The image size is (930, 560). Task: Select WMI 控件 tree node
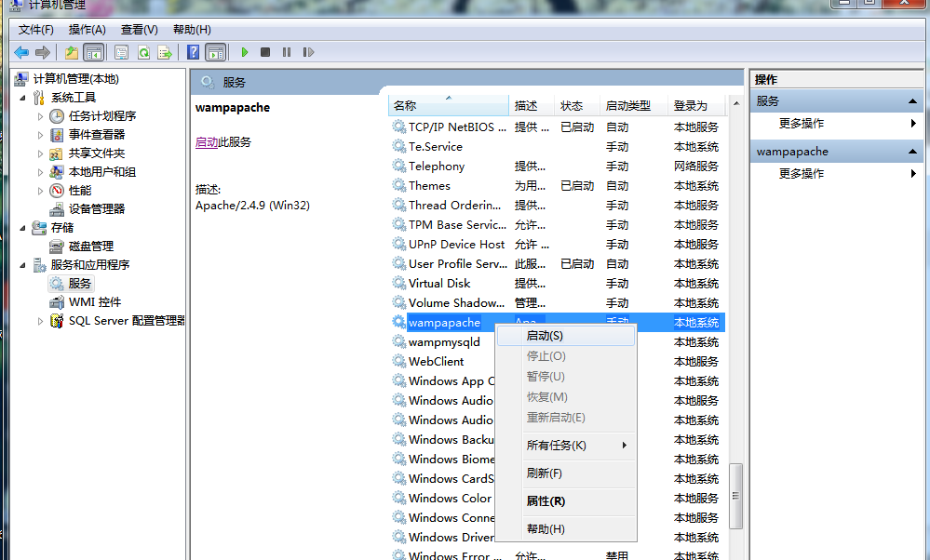[x=95, y=302]
